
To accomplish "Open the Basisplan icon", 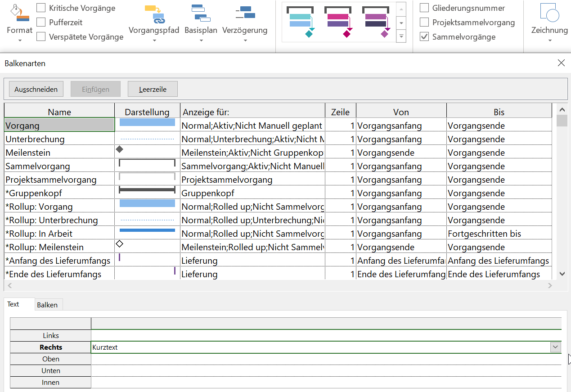I will 201,13.
